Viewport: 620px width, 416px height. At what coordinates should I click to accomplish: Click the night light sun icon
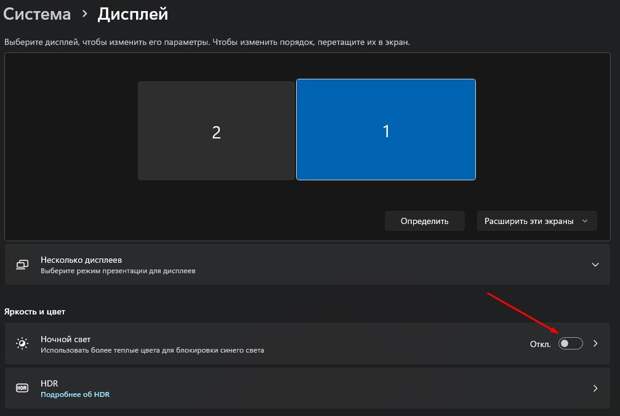tap(22, 343)
